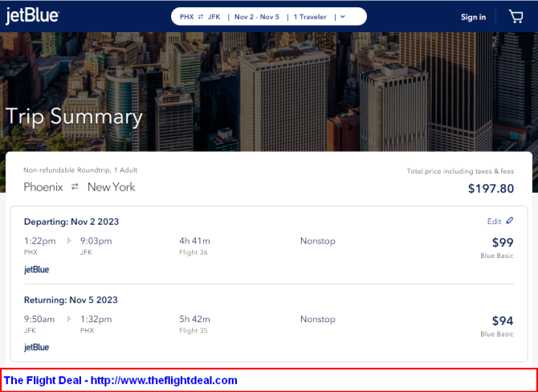Click the 9:50am return departure time
538x392 pixels.
(39, 319)
